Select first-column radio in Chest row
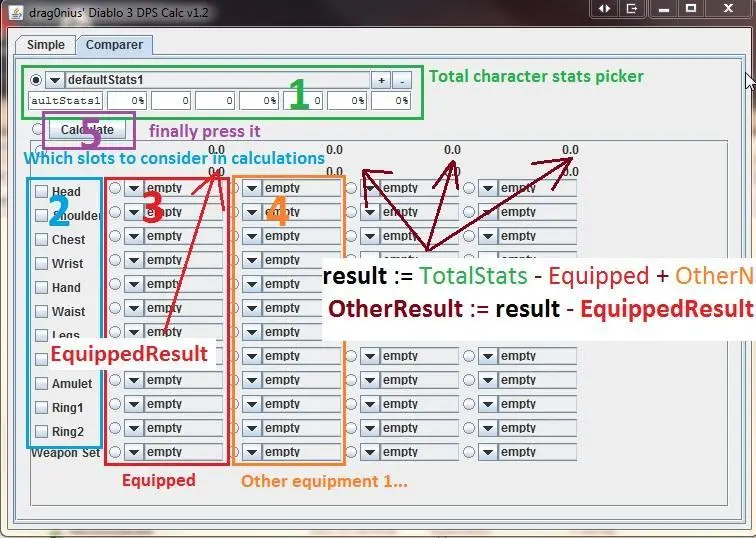Screen dimensions: 756x538 (x=115, y=236)
